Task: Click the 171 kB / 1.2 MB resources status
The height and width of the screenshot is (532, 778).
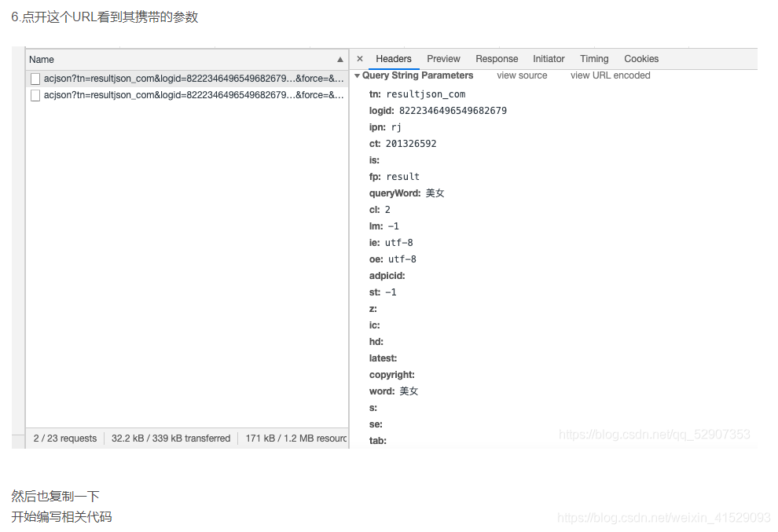Action: pyautogui.click(x=296, y=438)
